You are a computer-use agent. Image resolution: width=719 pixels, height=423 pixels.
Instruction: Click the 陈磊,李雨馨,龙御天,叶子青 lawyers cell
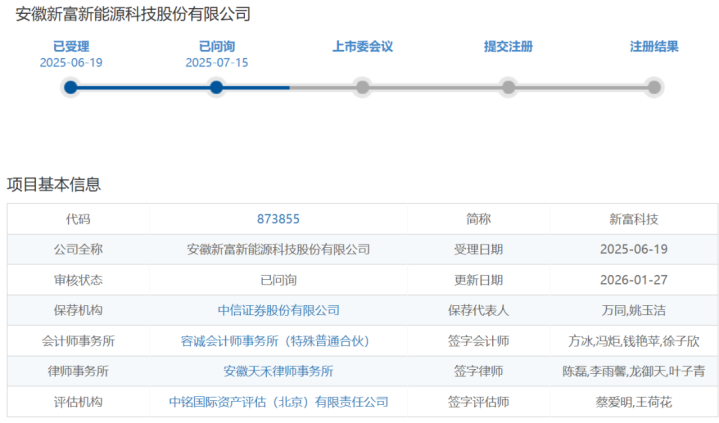tap(634, 371)
